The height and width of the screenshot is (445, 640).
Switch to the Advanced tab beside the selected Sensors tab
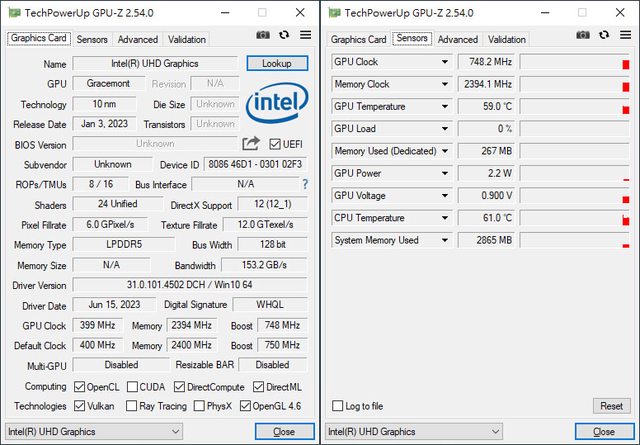pyautogui.click(x=458, y=39)
